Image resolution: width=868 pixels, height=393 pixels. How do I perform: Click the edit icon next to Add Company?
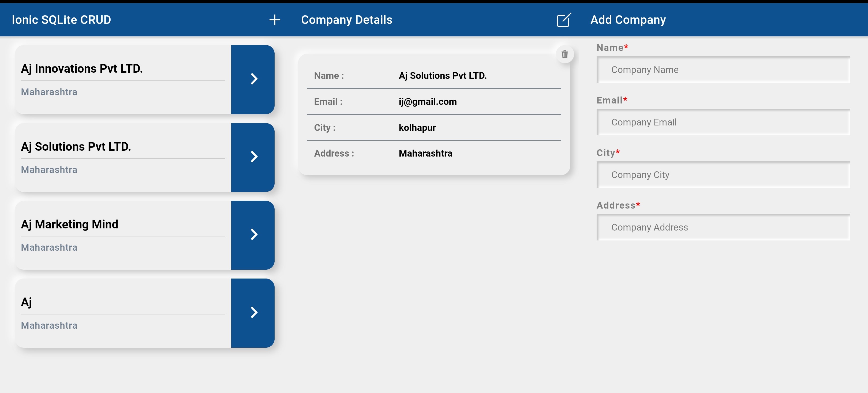click(564, 20)
